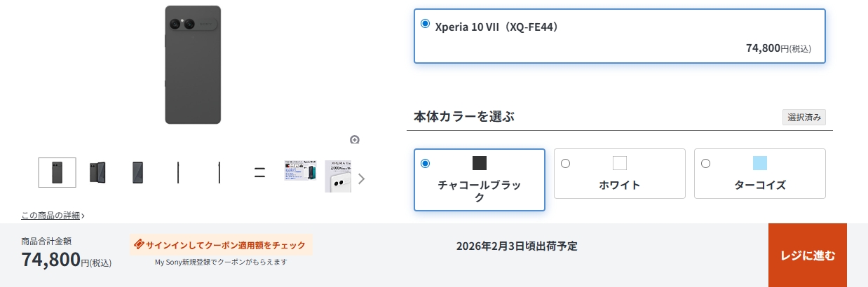Select the back view phone thumbnail

57,172
